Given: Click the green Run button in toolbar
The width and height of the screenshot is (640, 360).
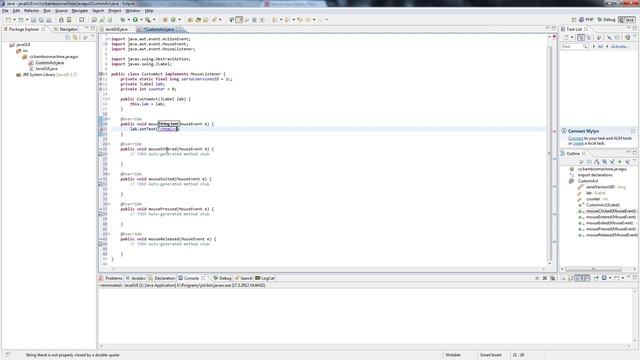Looking at the screenshot, I should point(135,20).
